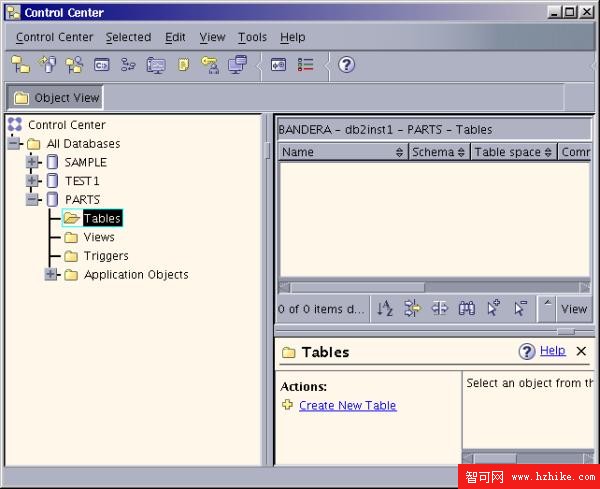600x489 pixels.
Task: Click the Help link in Tables pane
Action: [x=553, y=350]
